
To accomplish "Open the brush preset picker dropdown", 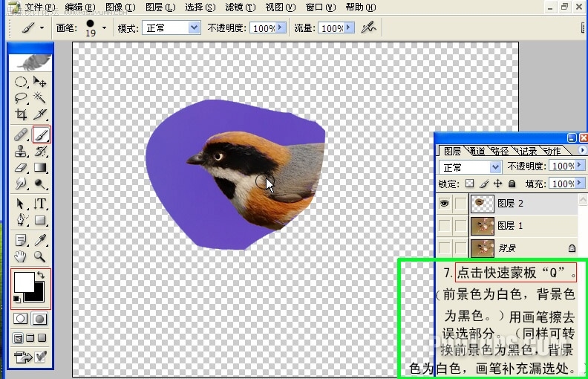I will coord(104,27).
